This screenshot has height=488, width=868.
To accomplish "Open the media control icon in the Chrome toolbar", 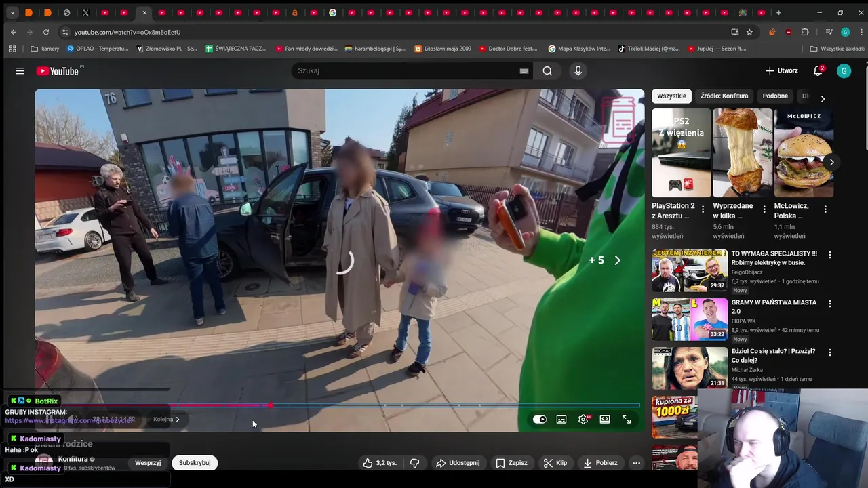I will [829, 32].
